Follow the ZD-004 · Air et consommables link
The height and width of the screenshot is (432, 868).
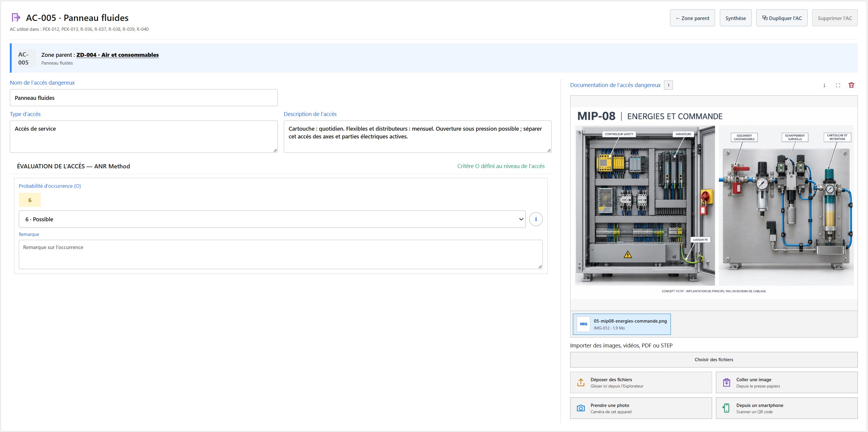117,55
